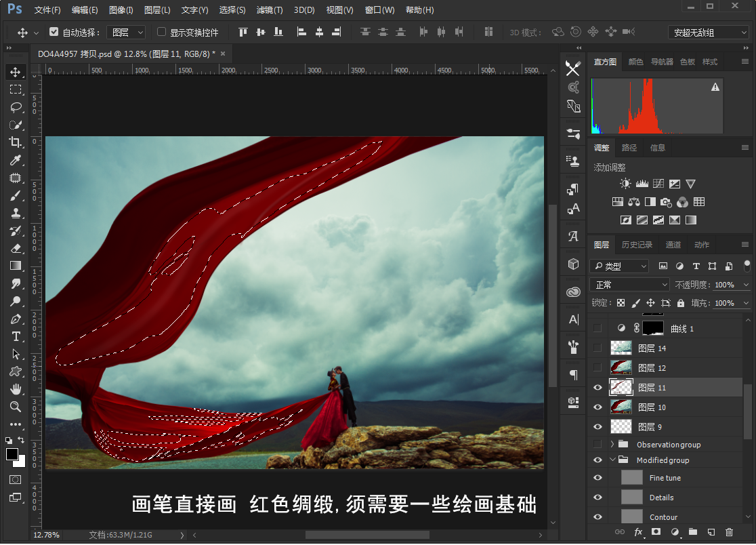The width and height of the screenshot is (756, 545).
Task: Create a new layer
Action: coord(711,532)
